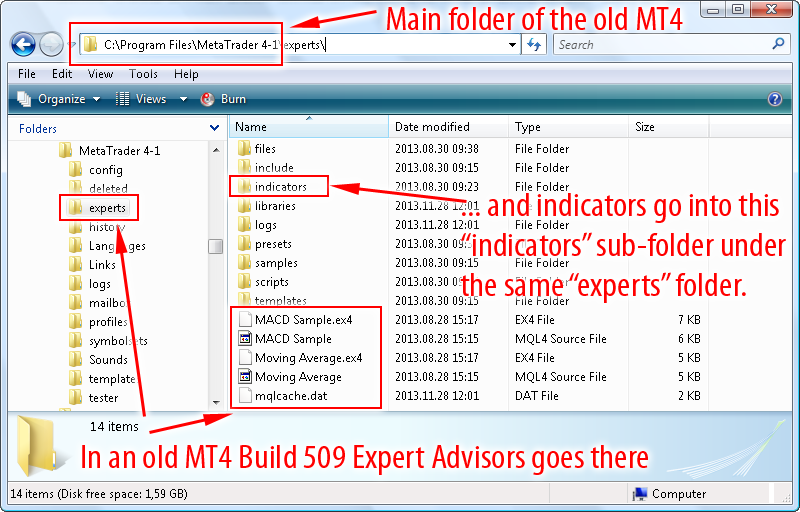
Task: Select the MACD Sample.ex4 file icon
Action: pos(245,320)
